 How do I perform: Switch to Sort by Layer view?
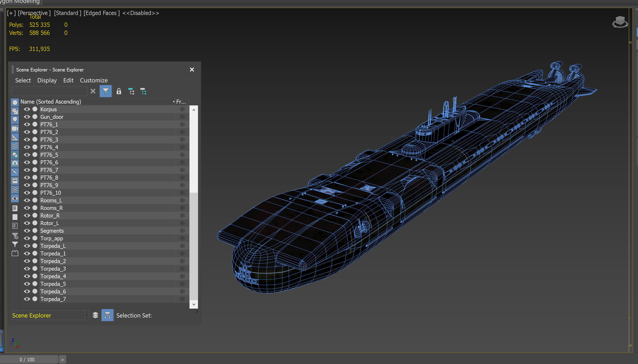coord(95,315)
